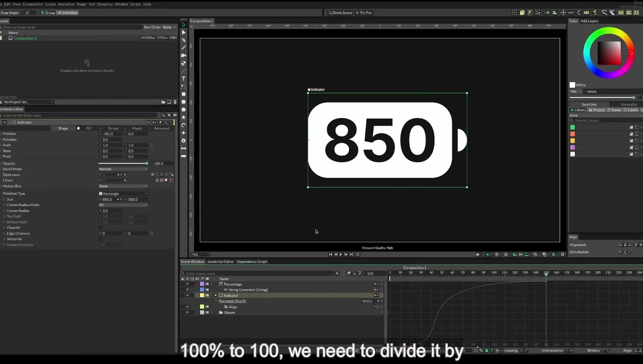
Task: Open the Scripts menu
Action: 135,4
